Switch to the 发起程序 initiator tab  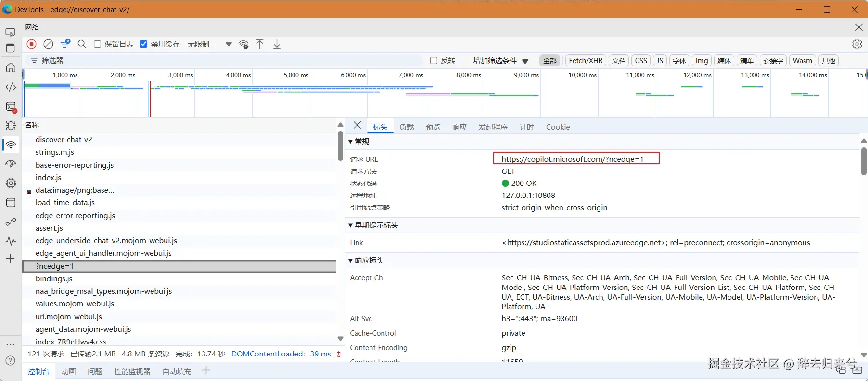(x=493, y=127)
